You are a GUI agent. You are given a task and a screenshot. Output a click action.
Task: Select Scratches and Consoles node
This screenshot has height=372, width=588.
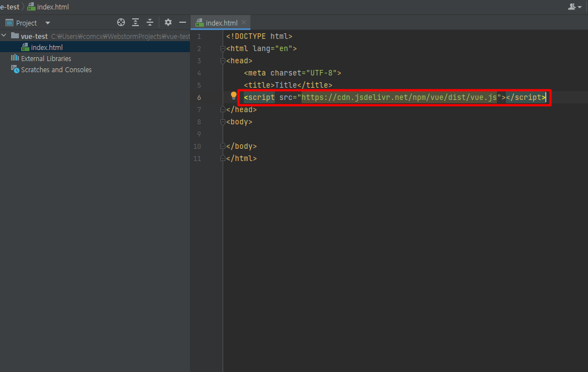[x=56, y=70]
